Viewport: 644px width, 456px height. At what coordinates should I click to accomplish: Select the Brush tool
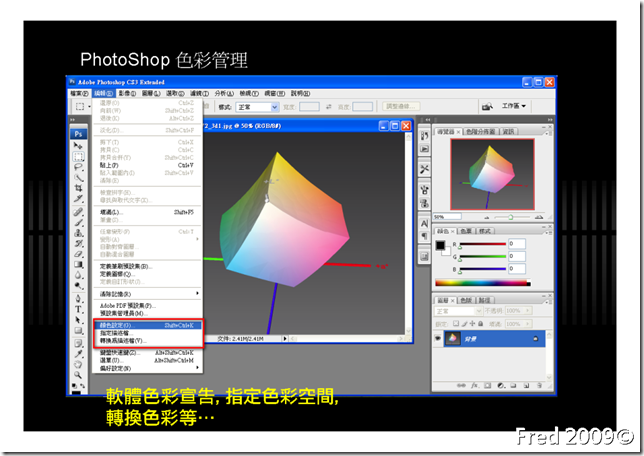(x=78, y=223)
